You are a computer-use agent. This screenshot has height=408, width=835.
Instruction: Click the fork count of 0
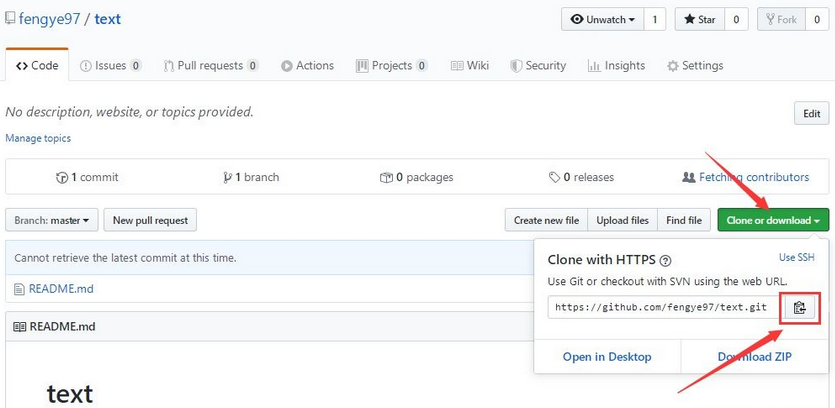coord(817,20)
